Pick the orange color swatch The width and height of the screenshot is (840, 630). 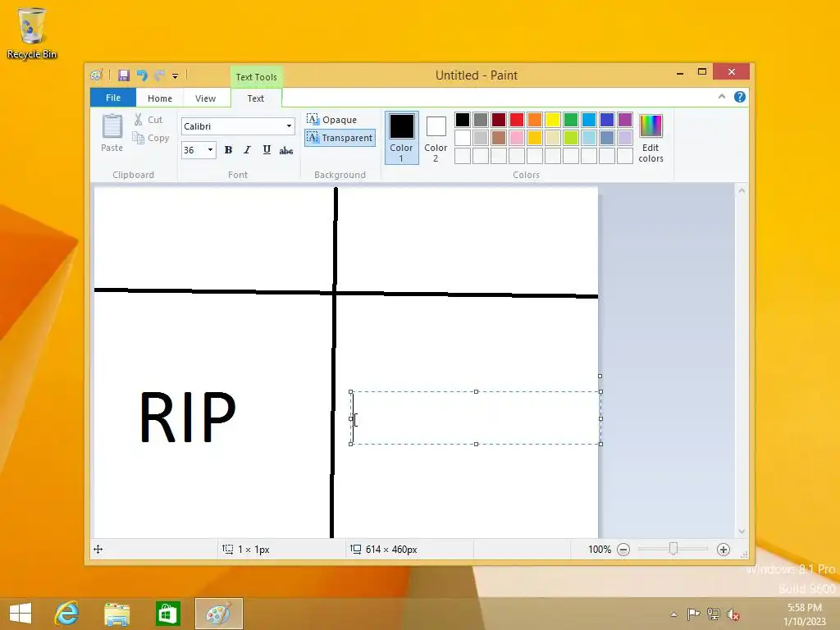pos(535,120)
